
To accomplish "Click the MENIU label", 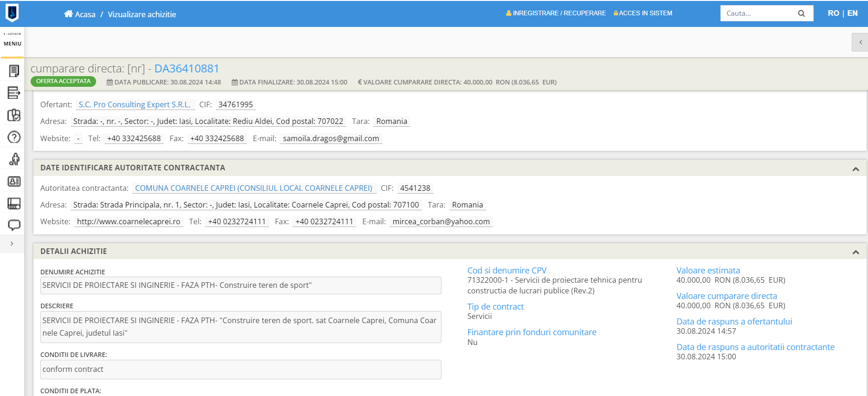I will coord(13,44).
